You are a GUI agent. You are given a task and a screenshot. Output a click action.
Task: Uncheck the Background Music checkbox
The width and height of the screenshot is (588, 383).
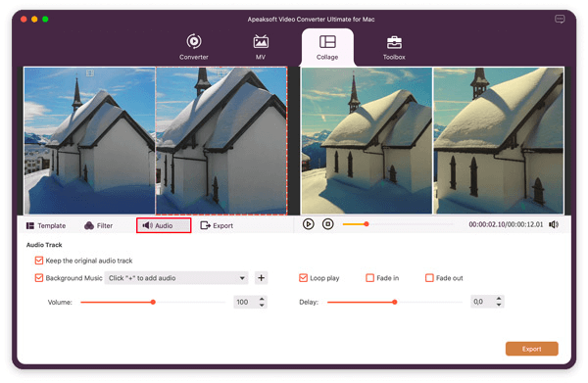click(x=39, y=278)
